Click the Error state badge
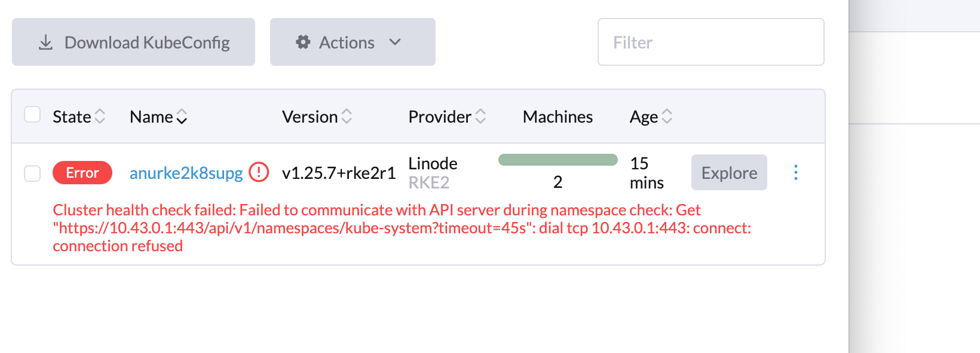Screen dimensions: 980x353 tap(82, 172)
